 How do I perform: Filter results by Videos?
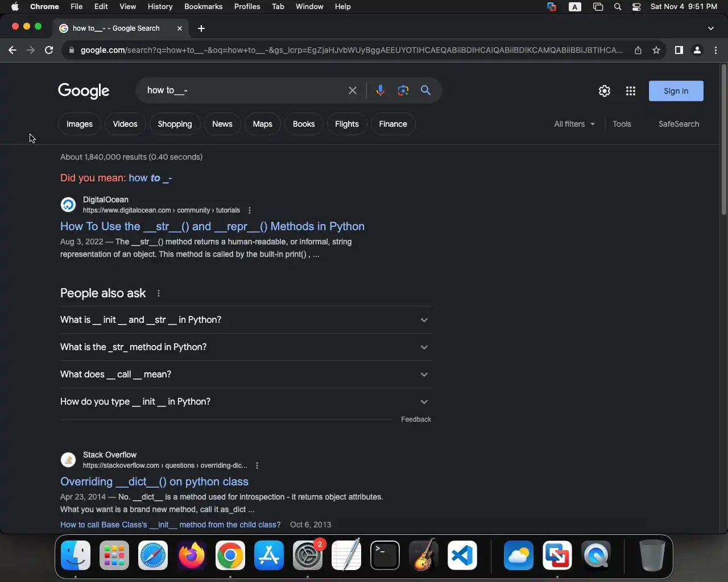125,124
